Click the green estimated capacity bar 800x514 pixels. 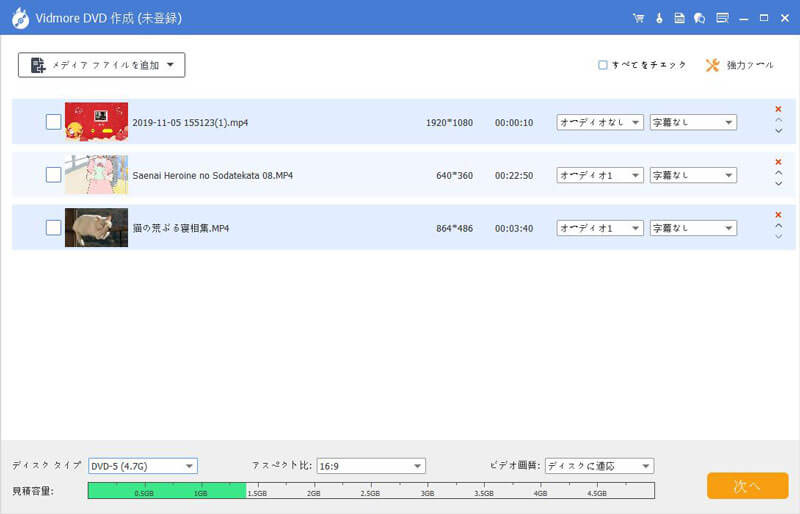click(x=167, y=491)
